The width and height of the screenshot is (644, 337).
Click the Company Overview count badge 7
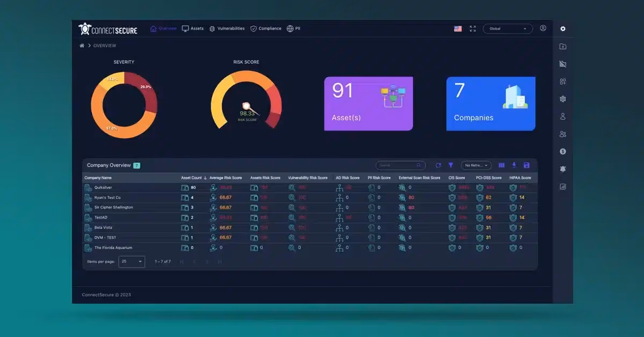pos(137,165)
